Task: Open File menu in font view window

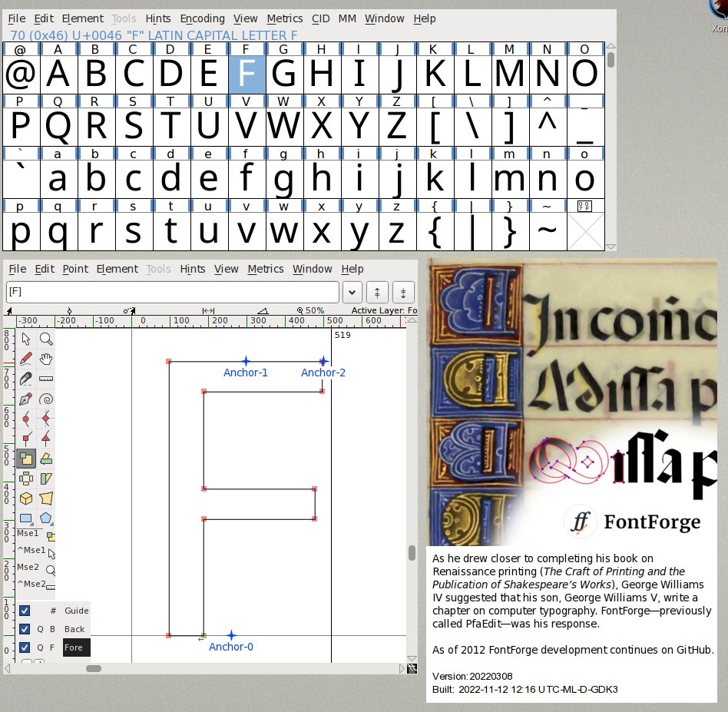Action: point(17,18)
